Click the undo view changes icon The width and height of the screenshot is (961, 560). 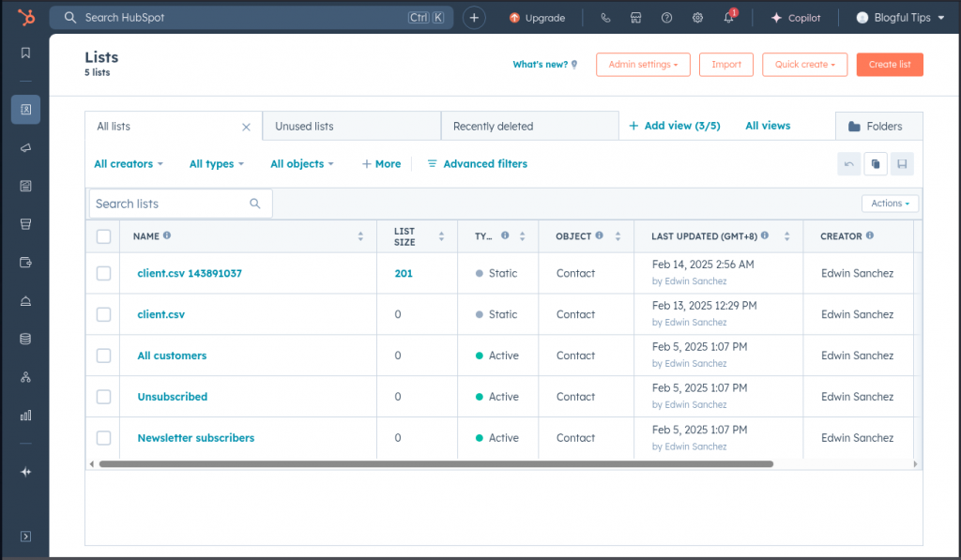point(848,163)
